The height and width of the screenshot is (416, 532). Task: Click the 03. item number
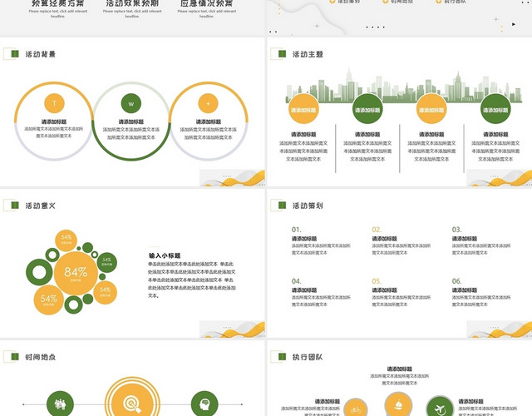coord(456,230)
